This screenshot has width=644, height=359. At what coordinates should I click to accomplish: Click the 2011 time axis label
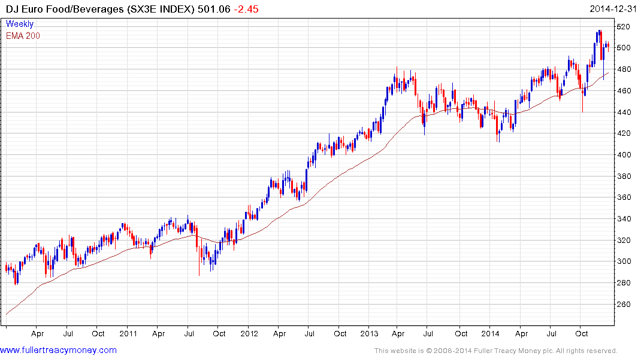click(128, 333)
